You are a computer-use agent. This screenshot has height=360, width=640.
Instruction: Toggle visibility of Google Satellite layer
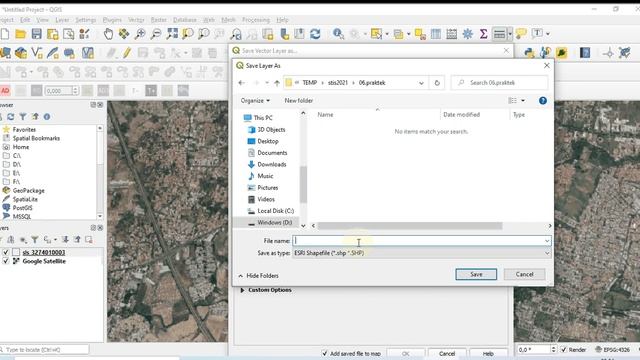tap(6, 261)
